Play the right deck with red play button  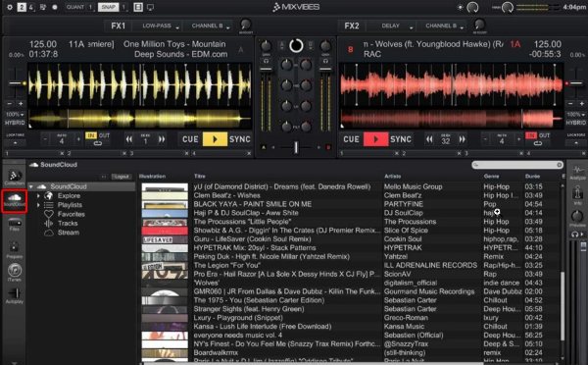(x=375, y=139)
